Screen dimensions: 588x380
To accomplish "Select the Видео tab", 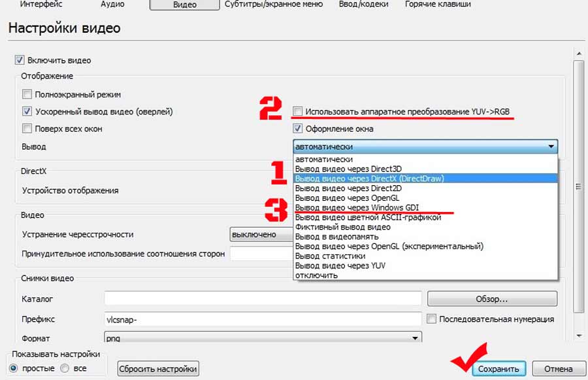I will [184, 5].
